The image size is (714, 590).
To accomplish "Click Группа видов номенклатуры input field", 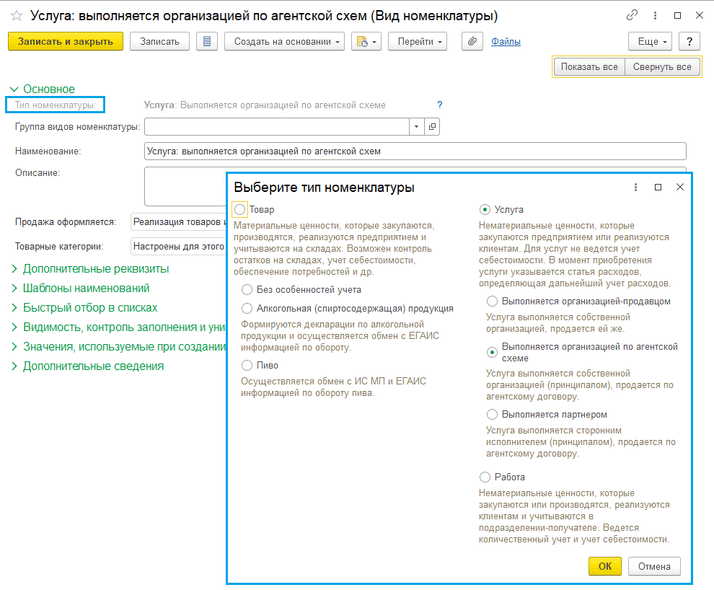I will click(x=277, y=127).
